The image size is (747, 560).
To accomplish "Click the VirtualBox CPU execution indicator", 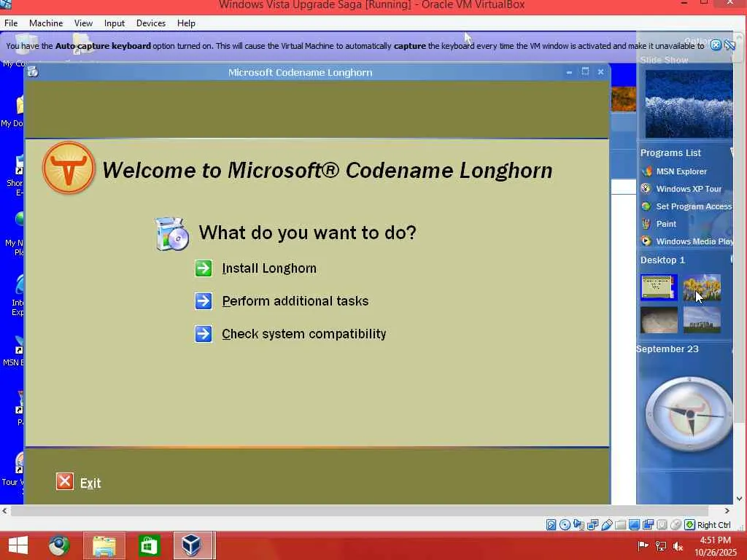I will point(662,525).
